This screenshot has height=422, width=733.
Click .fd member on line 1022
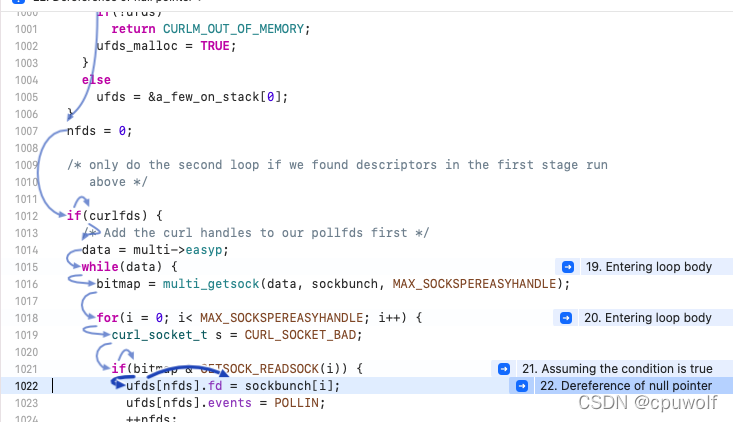(213, 386)
